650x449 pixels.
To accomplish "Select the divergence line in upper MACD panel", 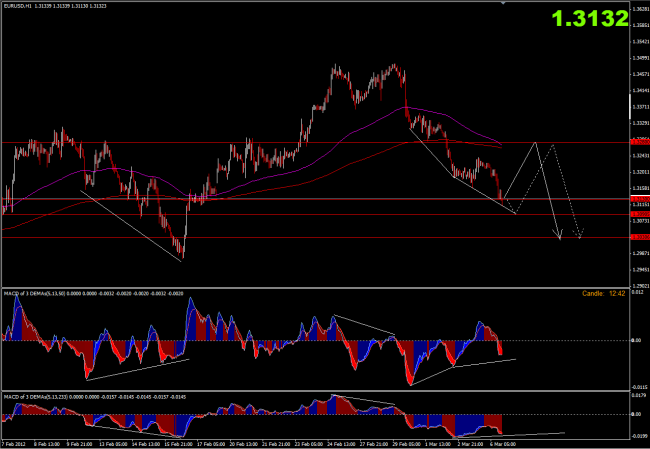I will (365, 325).
